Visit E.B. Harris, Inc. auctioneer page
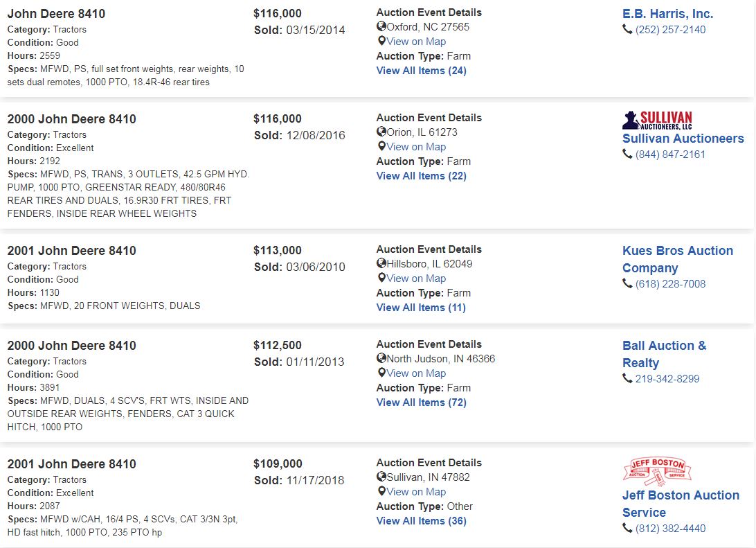This screenshot has height=548, width=756. [668, 13]
